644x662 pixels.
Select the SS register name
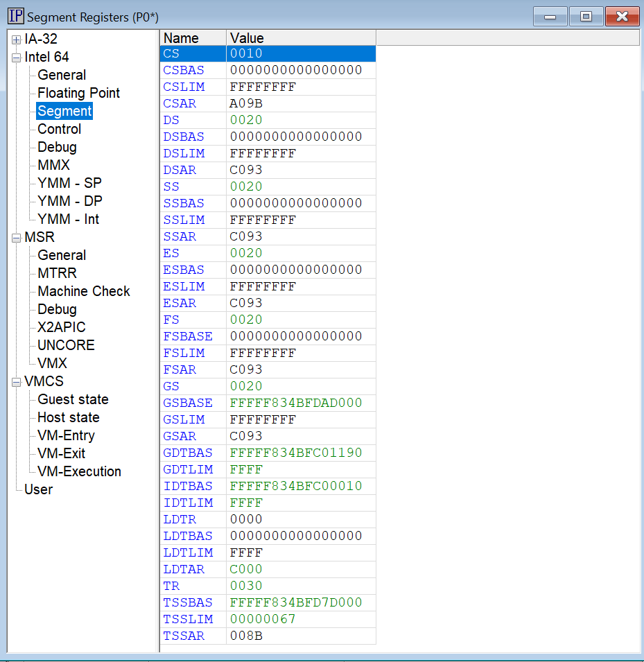pos(171,186)
